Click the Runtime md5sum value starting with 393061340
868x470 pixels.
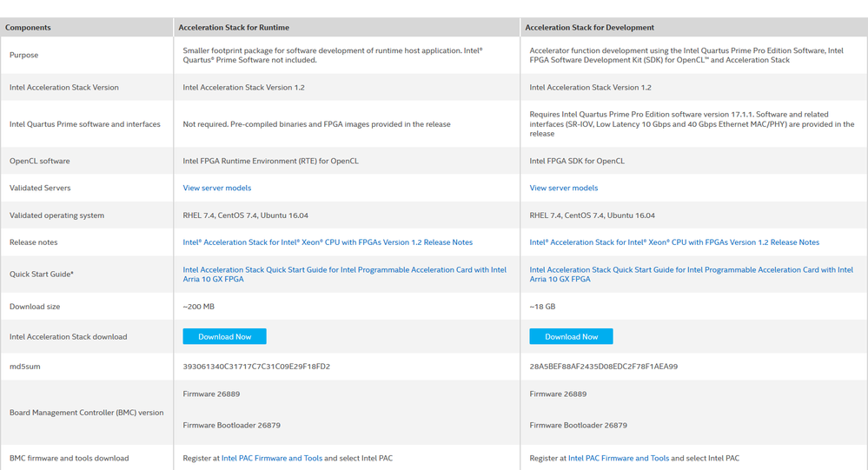(256, 367)
